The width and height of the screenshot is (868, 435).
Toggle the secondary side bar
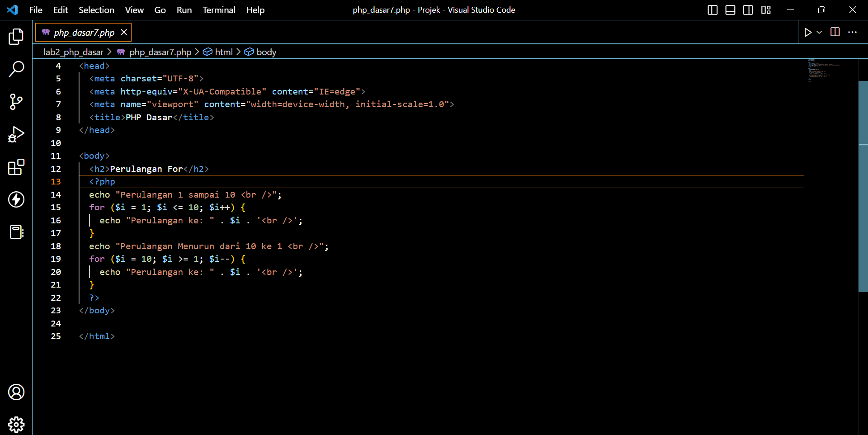(748, 10)
